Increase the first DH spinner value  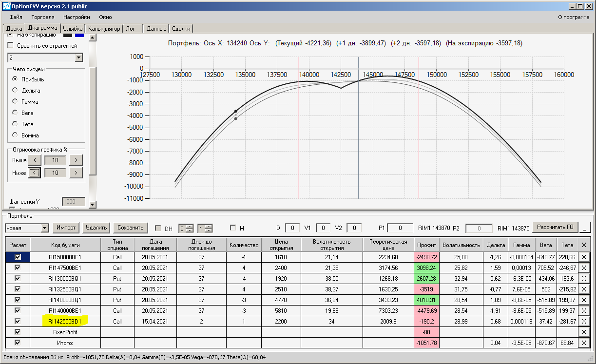click(190, 226)
